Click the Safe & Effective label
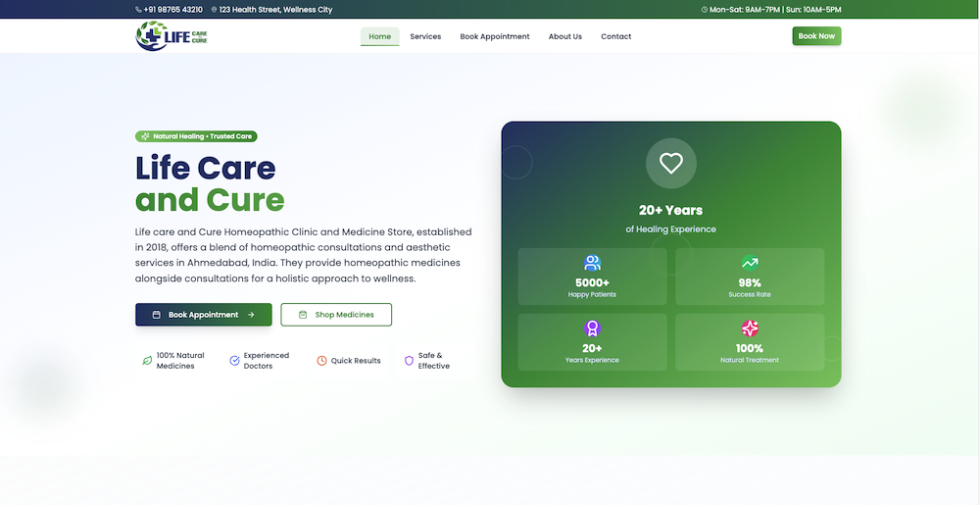The image size is (980, 505). pyautogui.click(x=434, y=361)
